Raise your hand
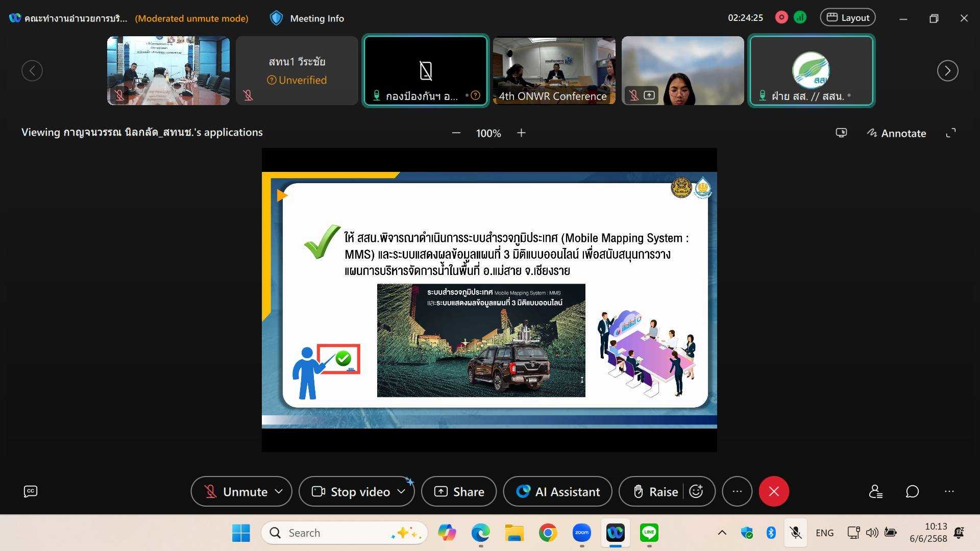The image size is (980, 551). pos(655,491)
